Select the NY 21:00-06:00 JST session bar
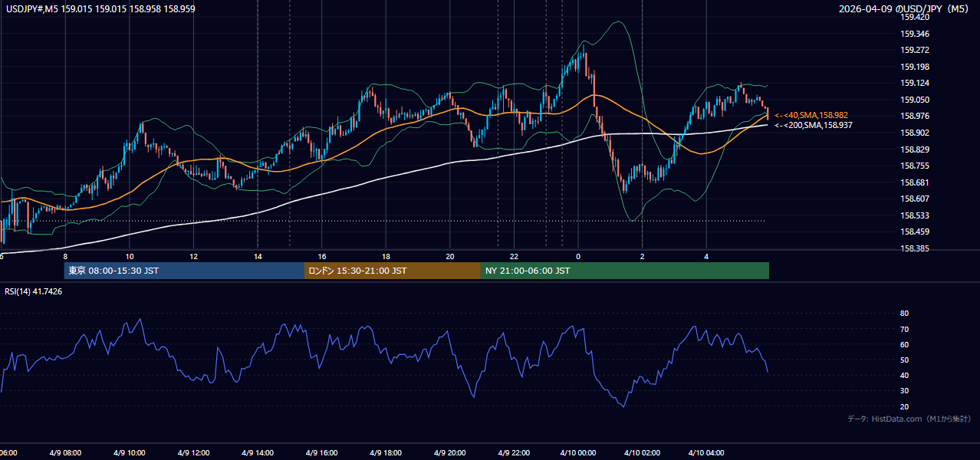The width and height of the screenshot is (980, 460). 625,271
